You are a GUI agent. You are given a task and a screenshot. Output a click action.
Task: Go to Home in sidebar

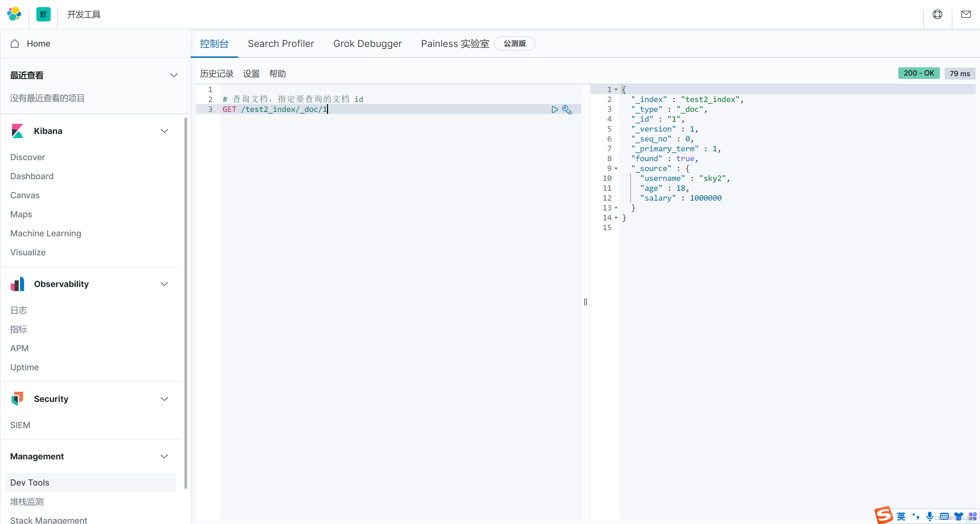coord(38,44)
